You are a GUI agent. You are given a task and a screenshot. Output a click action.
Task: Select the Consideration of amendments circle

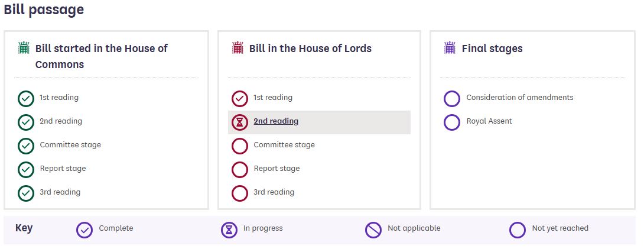[x=452, y=99]
